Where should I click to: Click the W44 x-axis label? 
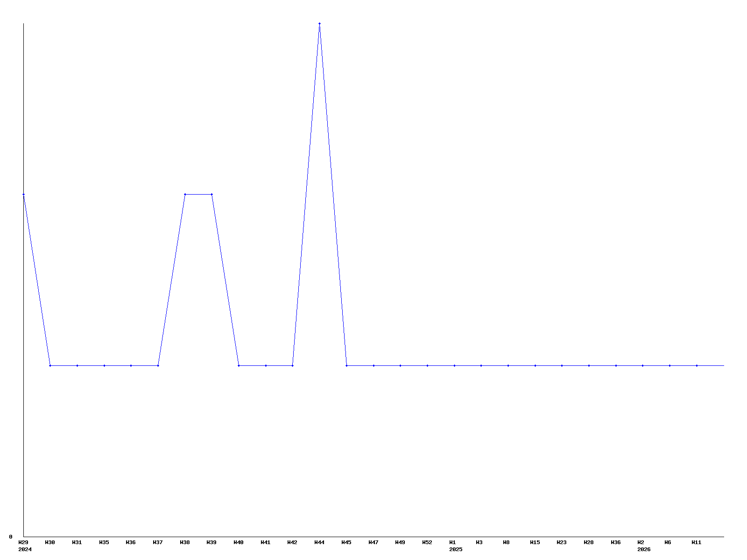point(319,542)
